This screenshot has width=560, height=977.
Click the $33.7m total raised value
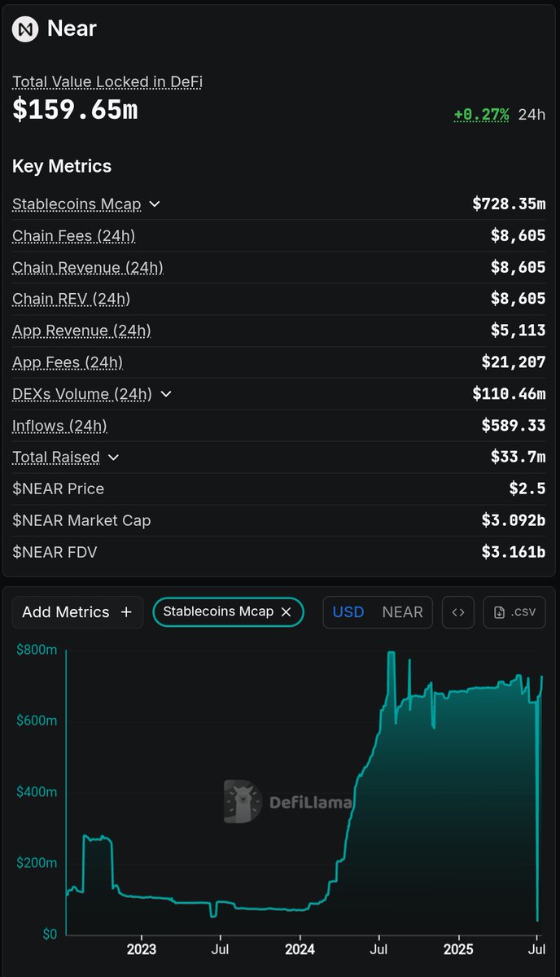point(518,458)
